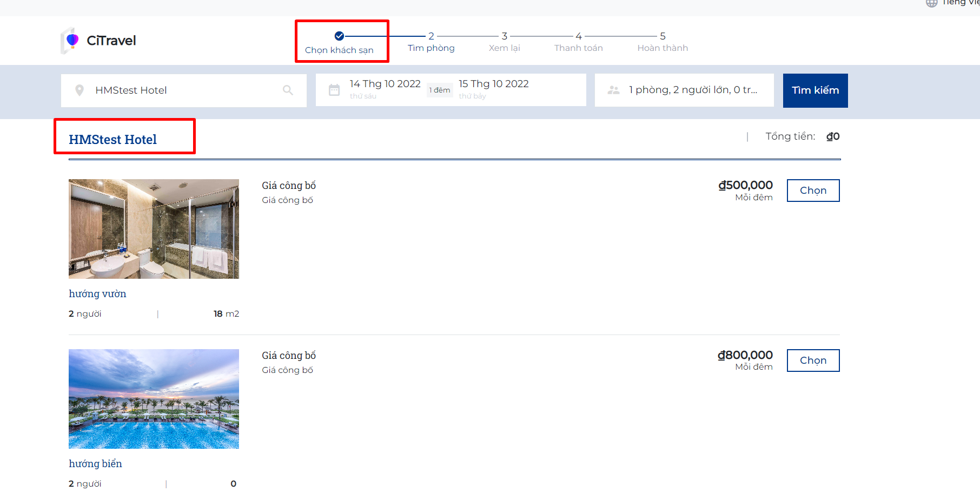Open the hướng vườn bathroom photo
The width and height of the screenshot is (980, 498).
154,229
